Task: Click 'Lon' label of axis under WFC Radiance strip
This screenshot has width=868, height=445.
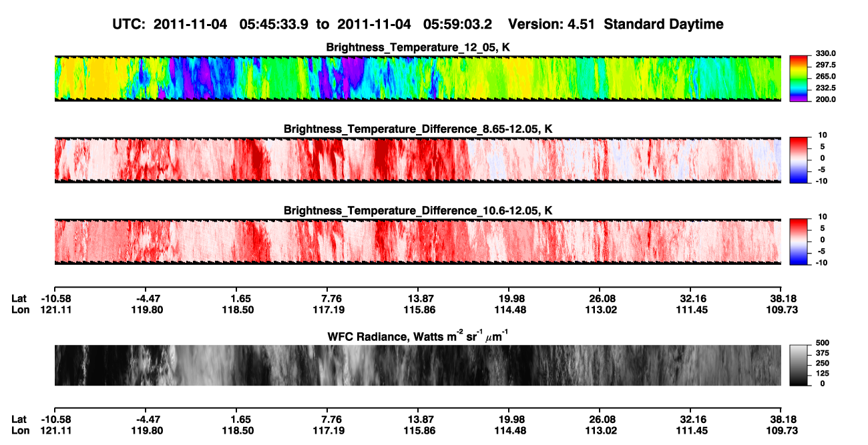Action: coord(20,431)
